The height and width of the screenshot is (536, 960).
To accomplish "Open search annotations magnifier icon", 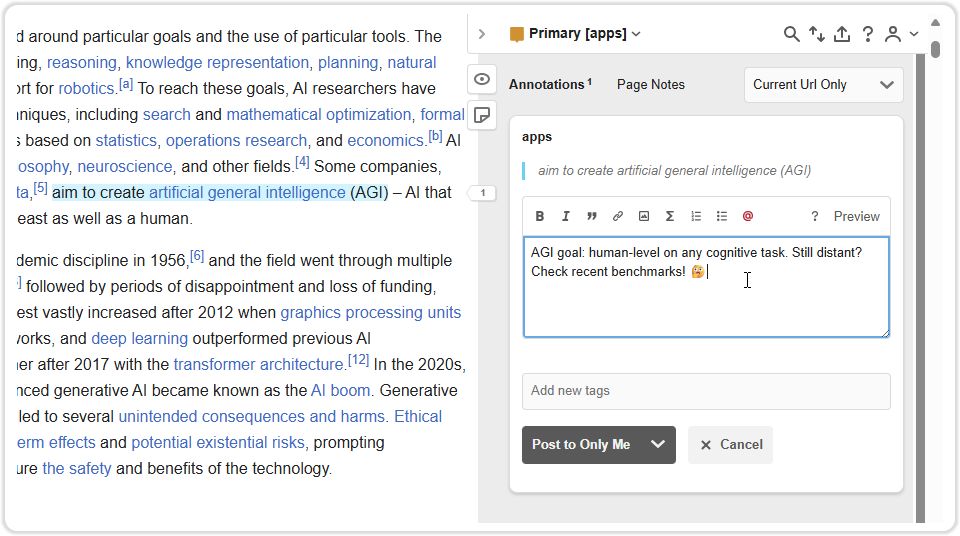I will [x=791, y=34].
